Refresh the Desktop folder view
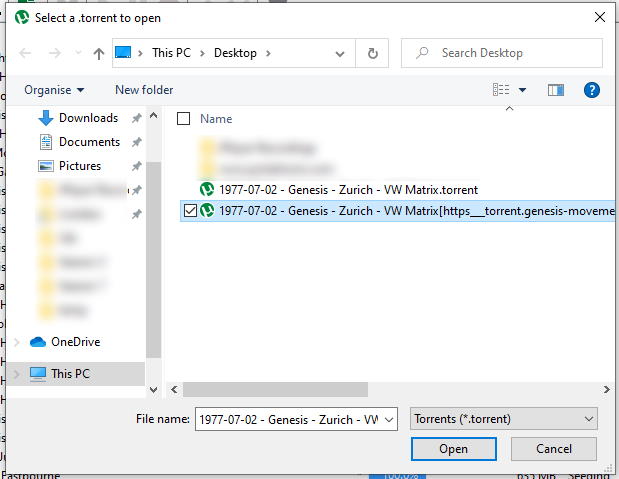The width and height of the screenshot is (619, 479). [372, 53]
